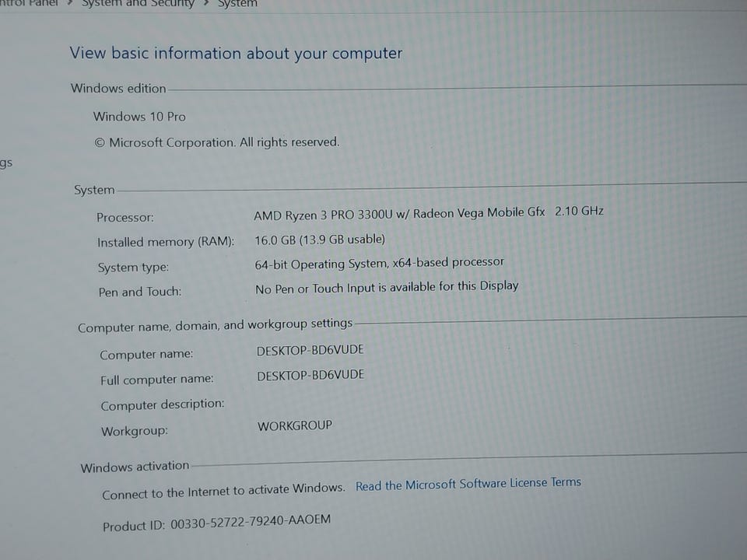Click the 'System' section header label
Viewport: 747px width, 560px height.
click(94, 190)
